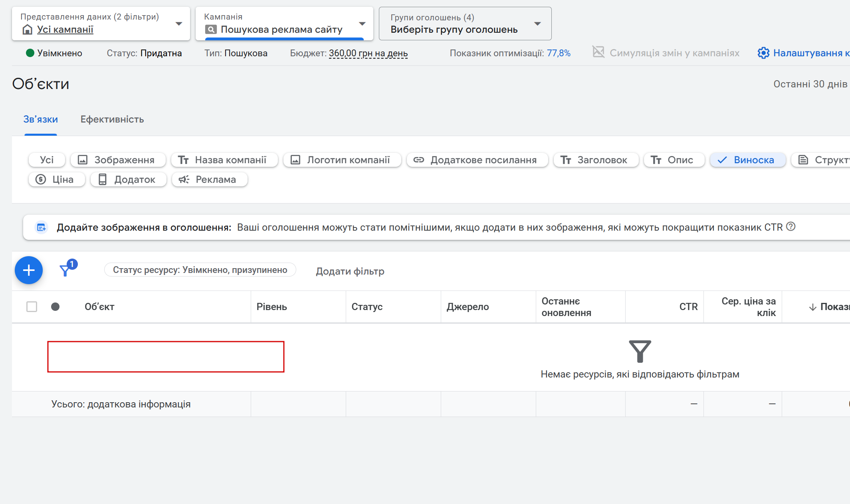Click the help question mark after CTR
The height and width of the screenshot is (504, 850).
791,227
